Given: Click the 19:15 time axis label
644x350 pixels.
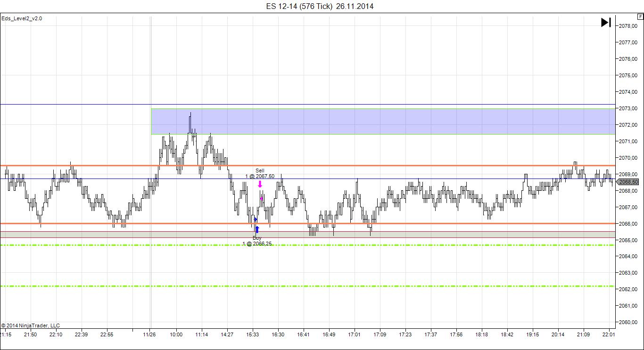Looking at the screenshot, I should click(533, 334).
